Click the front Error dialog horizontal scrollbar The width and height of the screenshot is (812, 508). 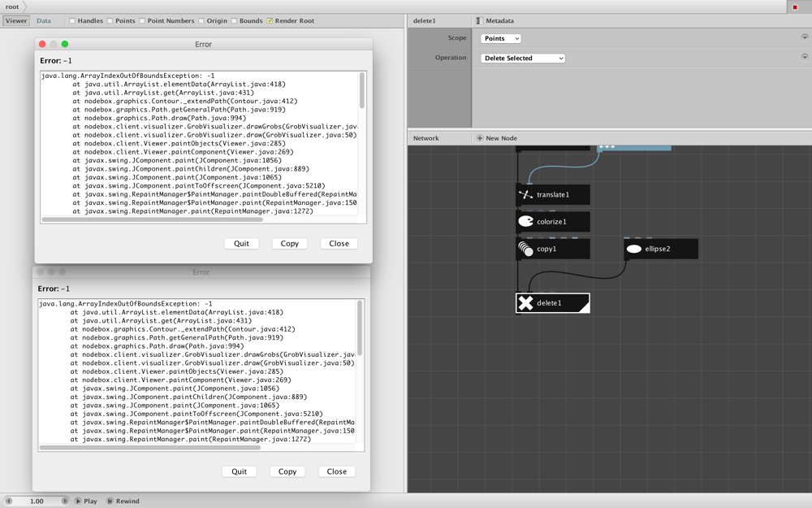coord(153,219)
